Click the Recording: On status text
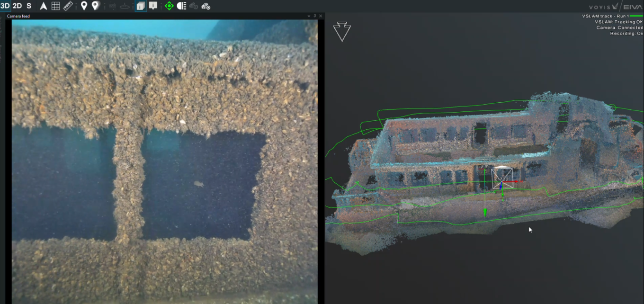Viewport: 644px width, 304px height. click(x=626, y=33)
